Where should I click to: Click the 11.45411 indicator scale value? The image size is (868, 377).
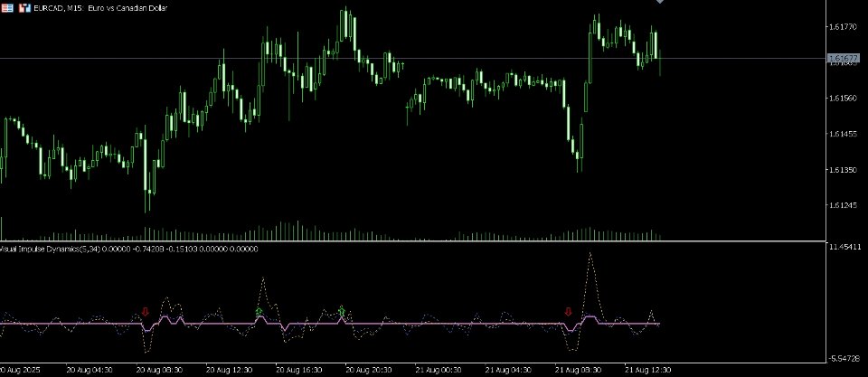[x=844, y=246]
